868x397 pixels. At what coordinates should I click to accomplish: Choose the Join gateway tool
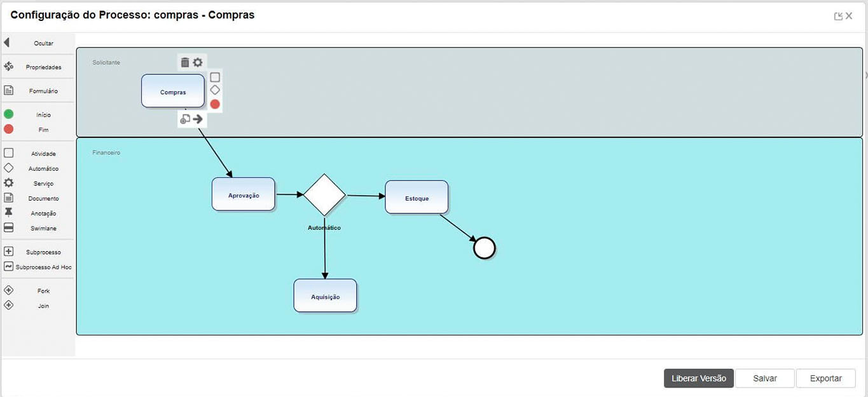click(x=9, y=306)
